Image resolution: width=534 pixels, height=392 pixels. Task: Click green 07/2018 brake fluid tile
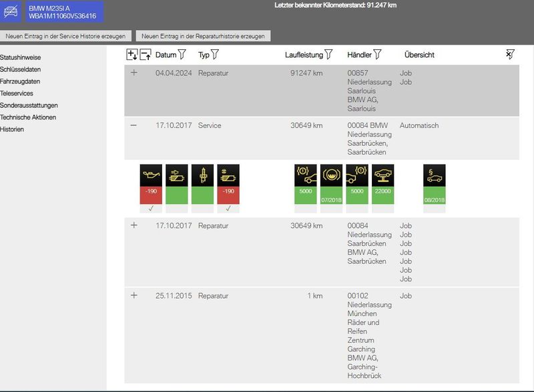(x=331, y=195)
